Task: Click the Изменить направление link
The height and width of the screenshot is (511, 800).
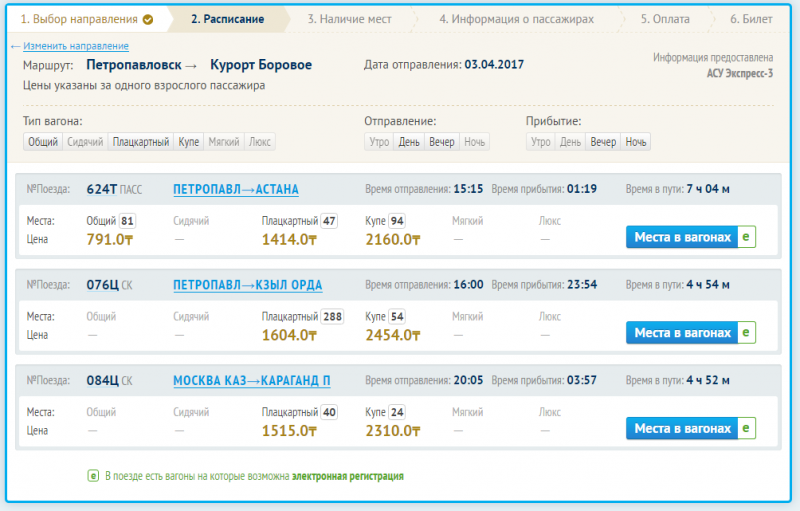Action: click(76, 46)
